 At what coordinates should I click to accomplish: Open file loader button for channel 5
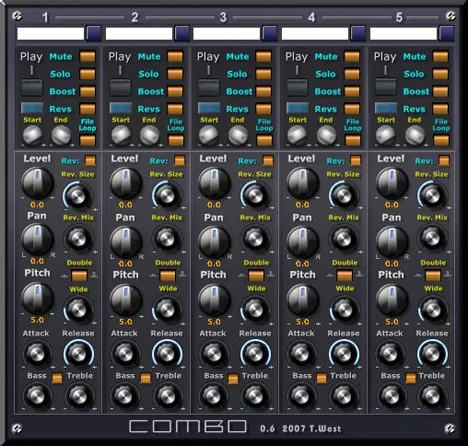tap(446, 33)
